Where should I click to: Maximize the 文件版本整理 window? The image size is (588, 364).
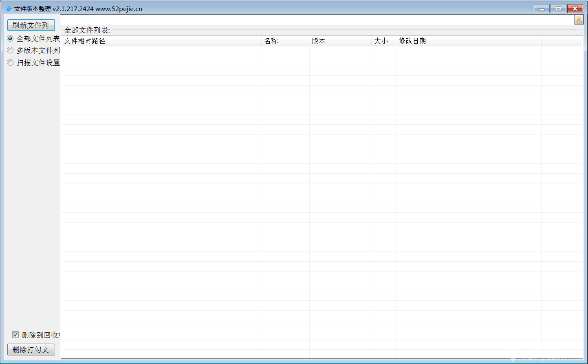(x=558, y=9)
